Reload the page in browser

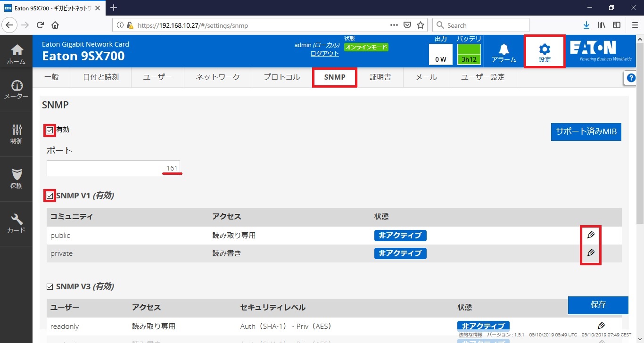click(x=40, y=25)
